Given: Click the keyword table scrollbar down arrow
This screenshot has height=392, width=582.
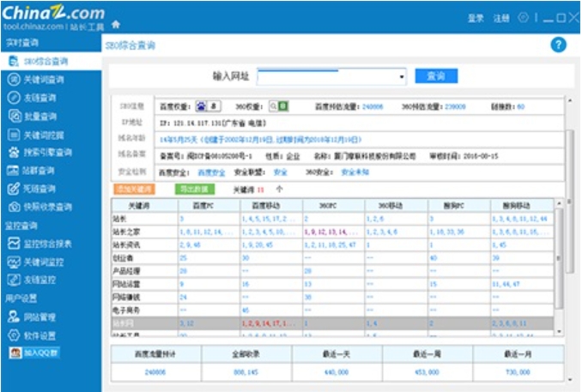Looking at the screenshot, I should click(x=559, y=332).
